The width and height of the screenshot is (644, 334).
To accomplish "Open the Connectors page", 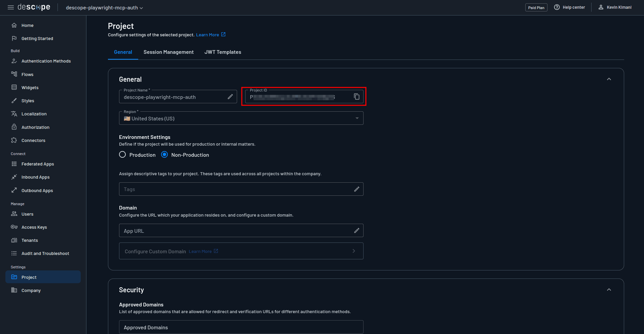I will coord(33,140).
